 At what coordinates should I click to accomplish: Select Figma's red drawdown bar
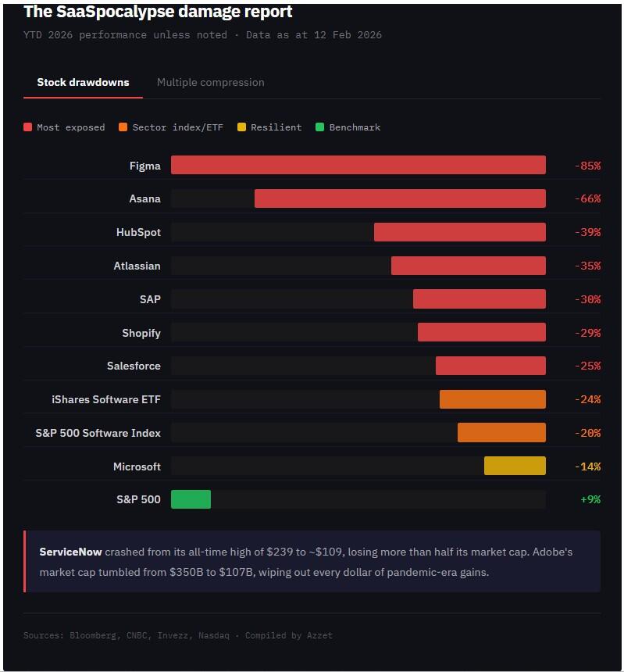pyautogui.click(x=359, y=165)
